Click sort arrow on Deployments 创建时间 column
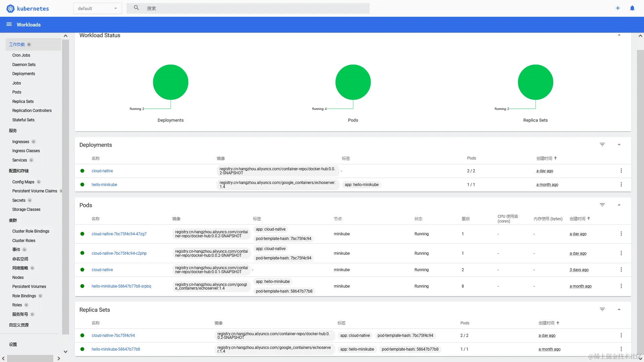 (555, 158)
